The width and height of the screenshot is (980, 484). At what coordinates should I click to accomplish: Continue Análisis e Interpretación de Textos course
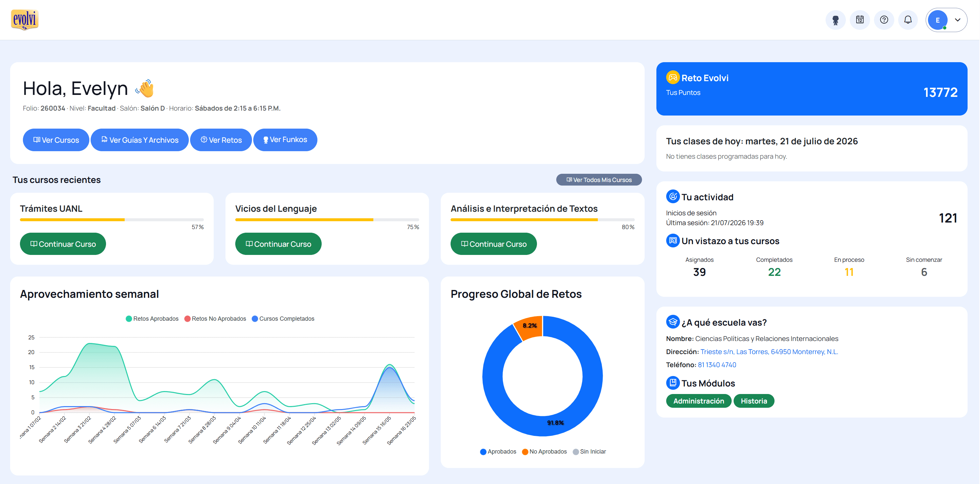coord(493,244)
